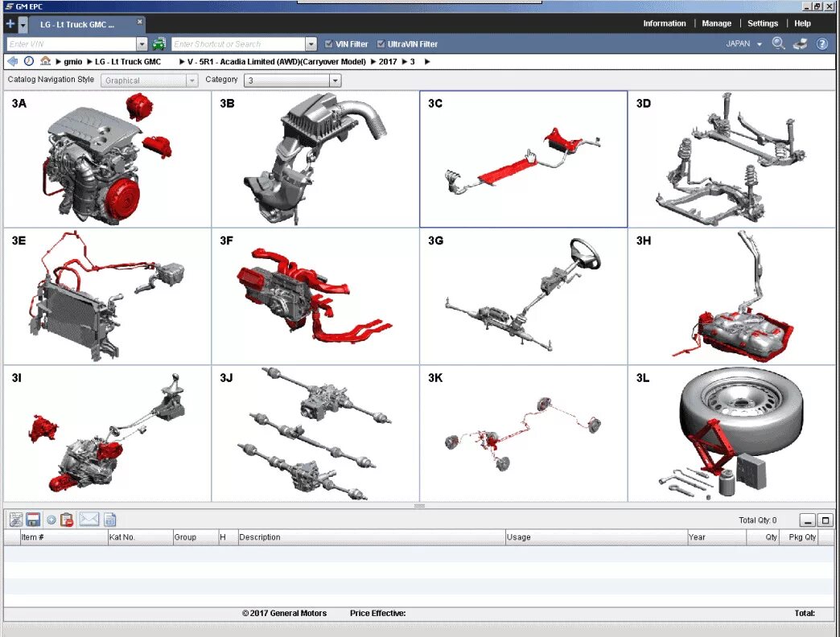Screen dimensions: 840x637
Task: Close the LG - Lt Truck GMC tab
Action: click(x=139, y=22)
